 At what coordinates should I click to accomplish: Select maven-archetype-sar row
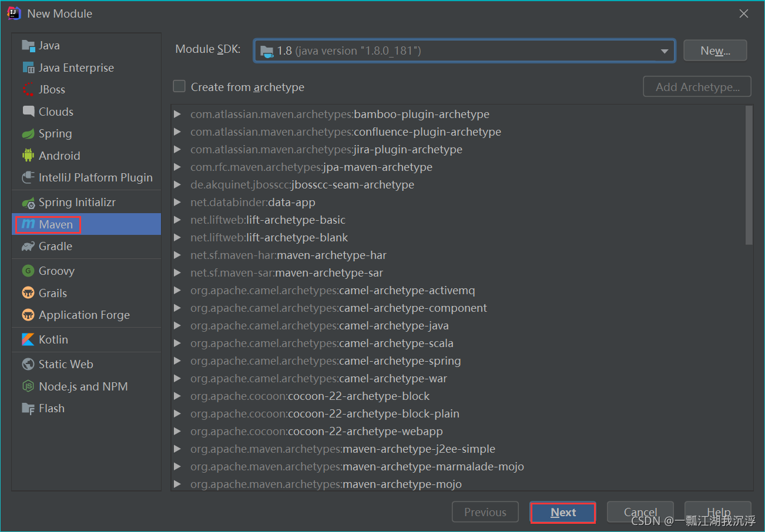click(x=458, y=273)
